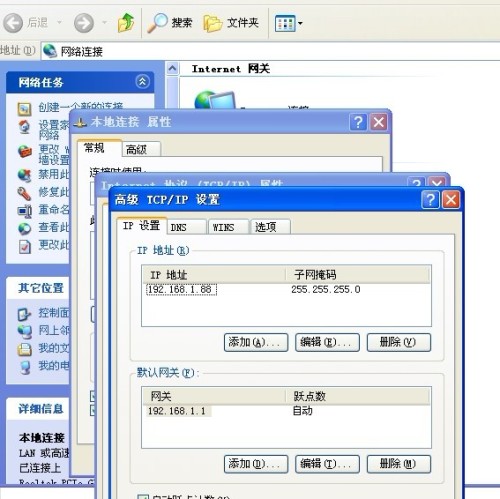The height and width of the screenshot is (499, 500).
Task: Open My Computer (我的电) icon
Action: pyautogui.click(x=25, y=367)
